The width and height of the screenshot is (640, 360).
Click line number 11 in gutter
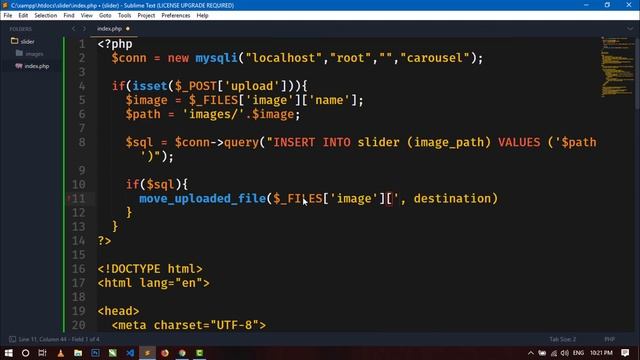click(x=78, y=198)
